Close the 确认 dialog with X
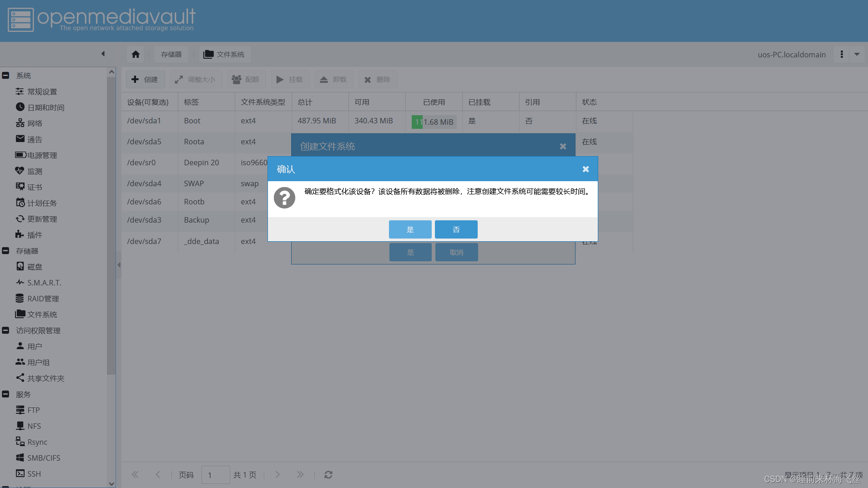Screen dimensions: 868x488 coord(585,169)
